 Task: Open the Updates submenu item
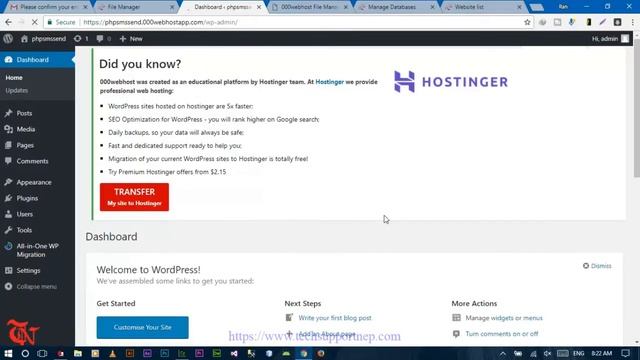[x=17, y=90]
